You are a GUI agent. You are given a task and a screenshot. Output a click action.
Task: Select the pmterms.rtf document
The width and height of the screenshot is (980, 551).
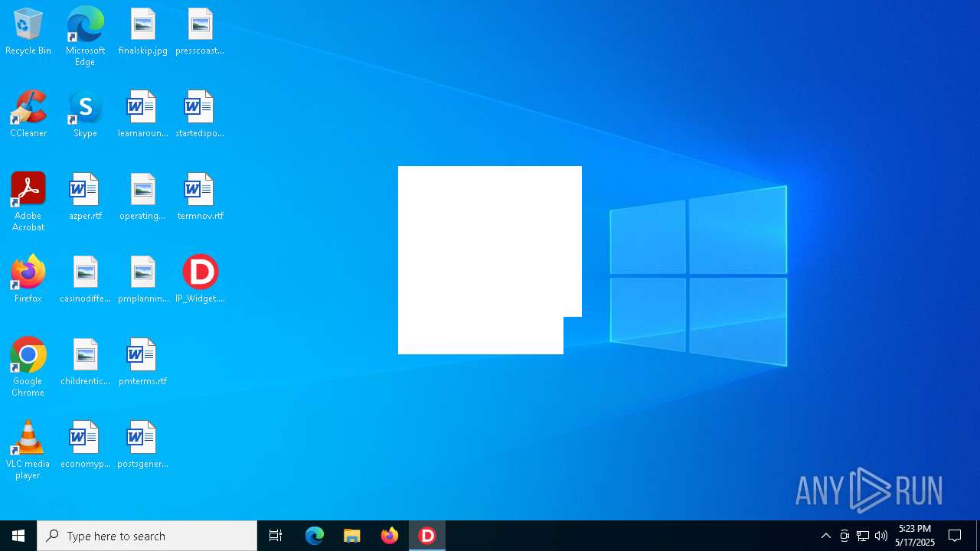pos(142,363)
